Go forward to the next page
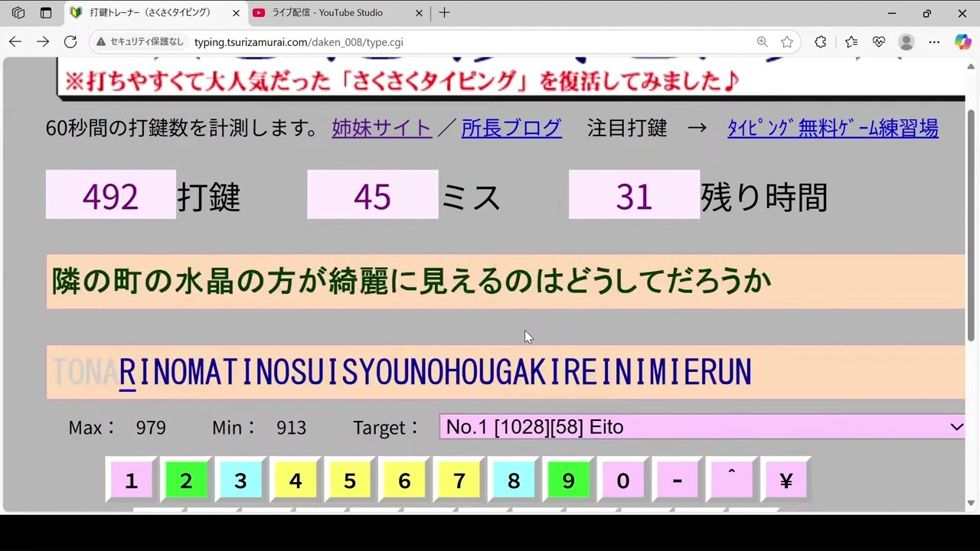The image size is (980, 551). pos(43,42)
